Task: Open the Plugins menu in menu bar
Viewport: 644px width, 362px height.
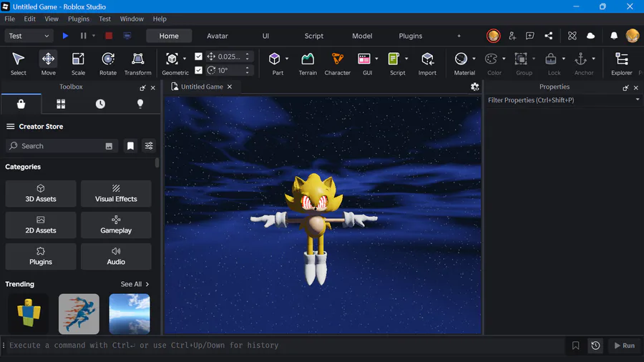Action: click(x=79, y=19)
